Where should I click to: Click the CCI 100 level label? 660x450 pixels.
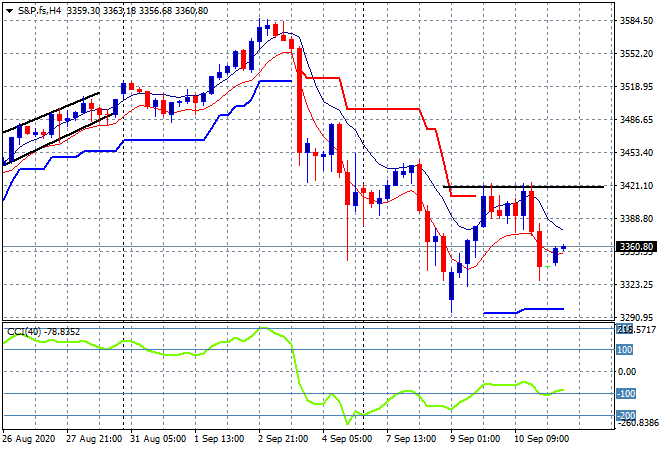[625, 350]
